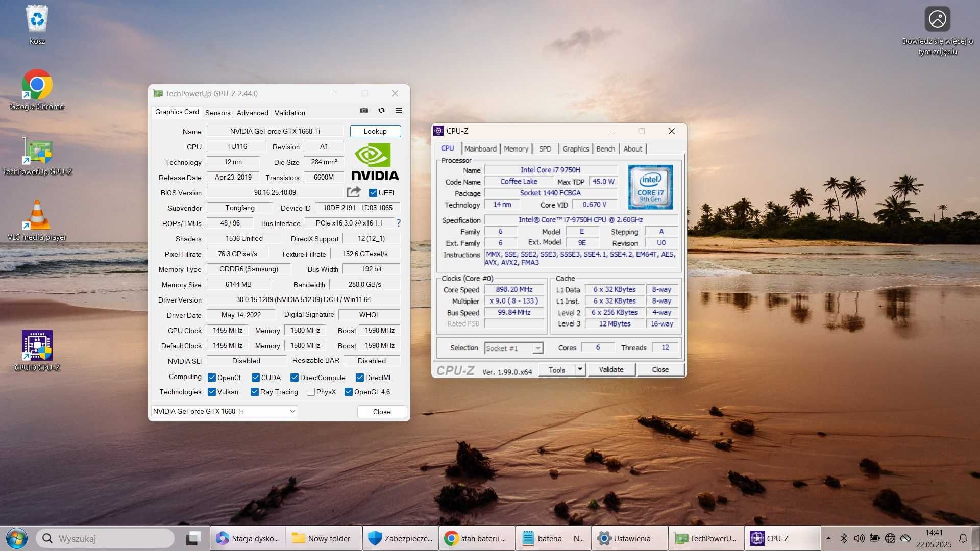
Task: Open CPUID CPU-Z desktop shortcut
Action: [x=37, y=351]
